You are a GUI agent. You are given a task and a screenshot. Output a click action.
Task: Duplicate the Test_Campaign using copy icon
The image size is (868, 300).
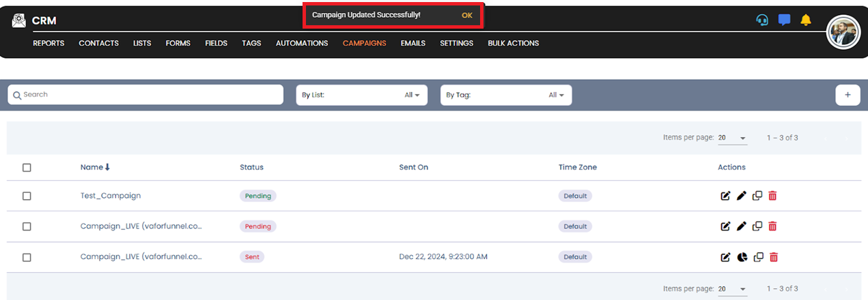757,196
